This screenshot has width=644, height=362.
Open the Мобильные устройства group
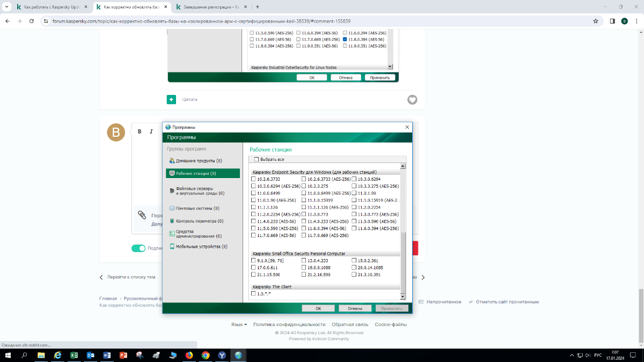point(198,247)
